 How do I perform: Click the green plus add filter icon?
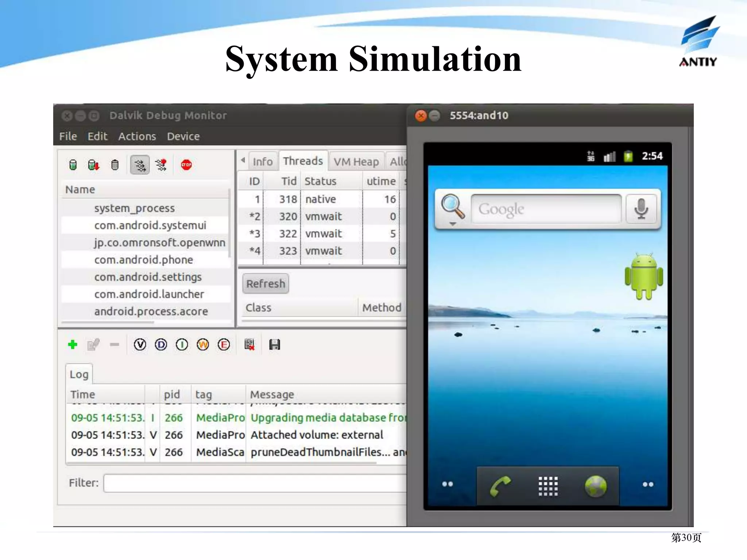coord(73,345)
